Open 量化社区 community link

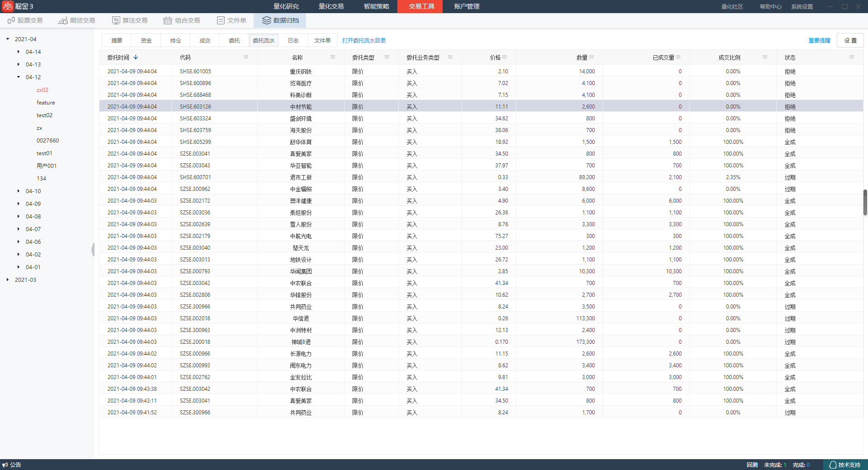tap(732, 7)
